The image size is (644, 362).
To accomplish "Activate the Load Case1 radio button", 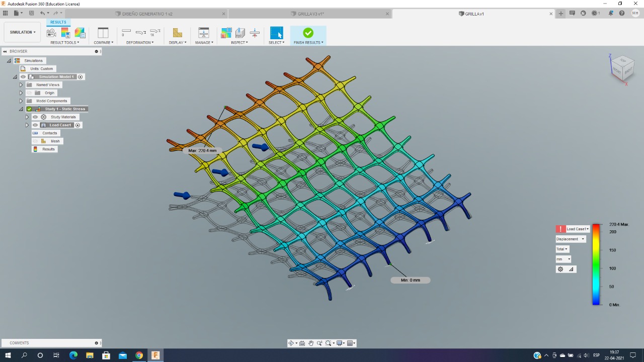I will coord(78,125).
